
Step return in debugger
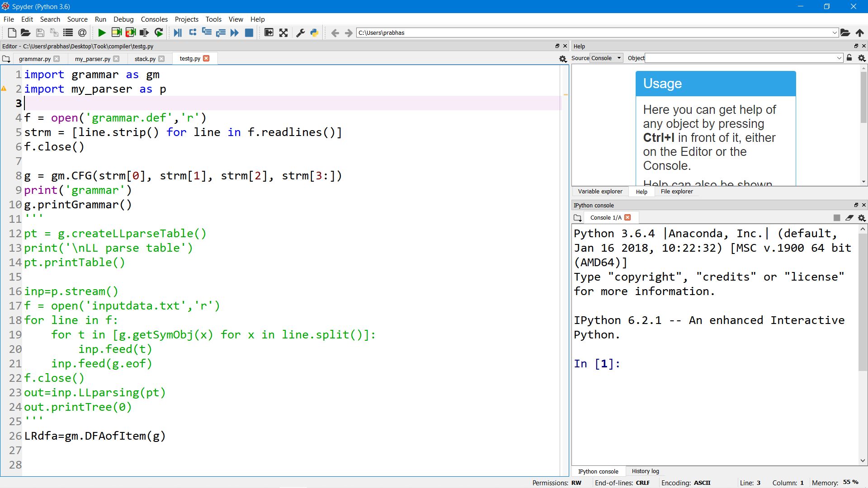[221, 33]
